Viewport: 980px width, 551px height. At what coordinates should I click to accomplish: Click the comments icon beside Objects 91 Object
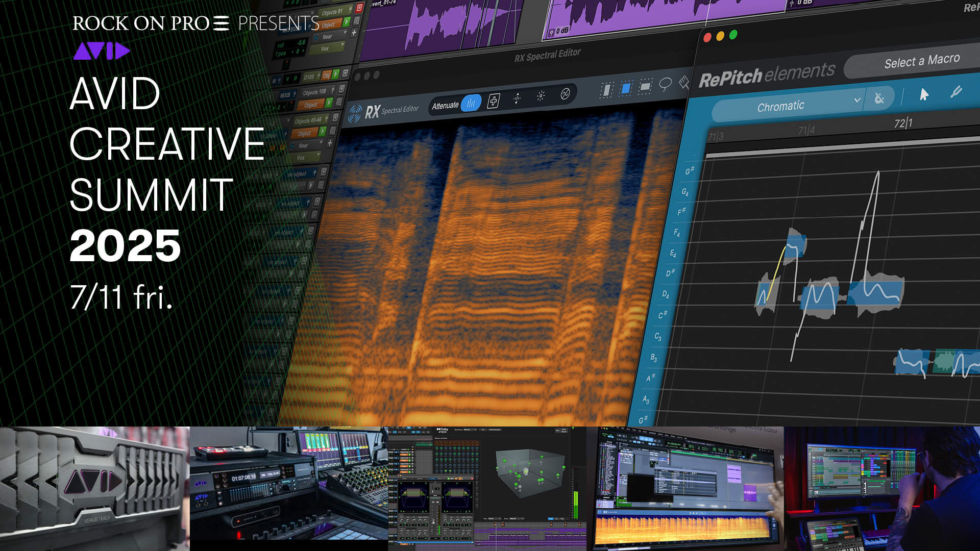356,20
